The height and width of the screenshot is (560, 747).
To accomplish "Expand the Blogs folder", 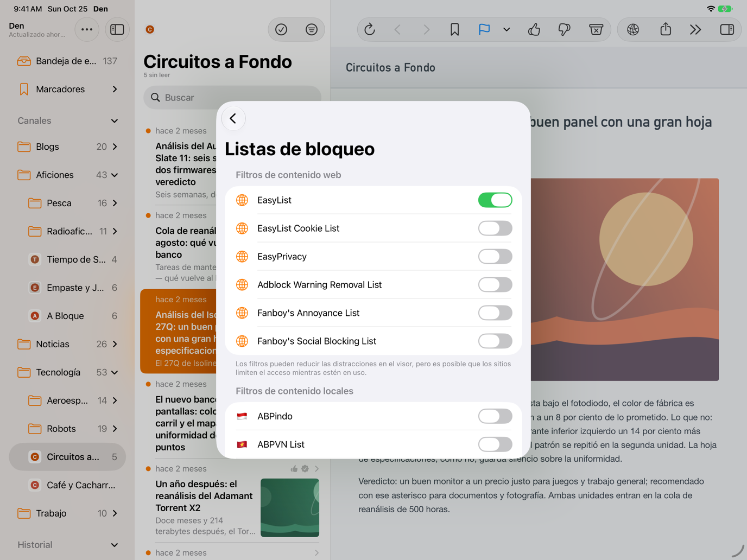I will coord(115,147).
